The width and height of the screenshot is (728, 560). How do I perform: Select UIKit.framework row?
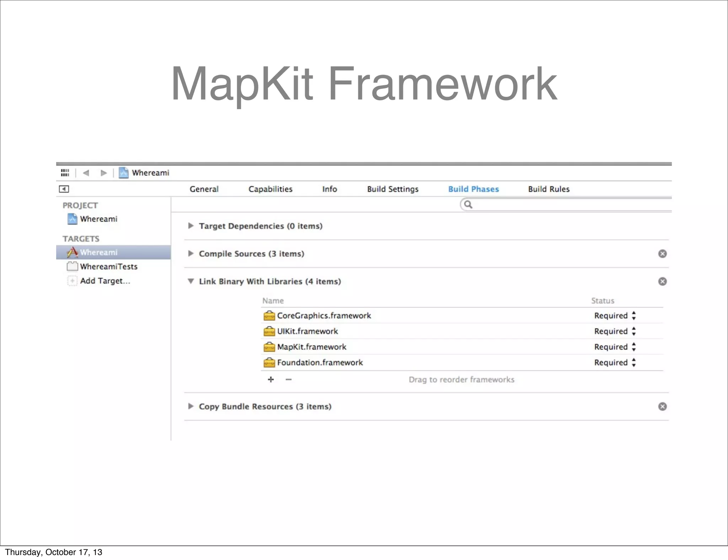point(462,331)
